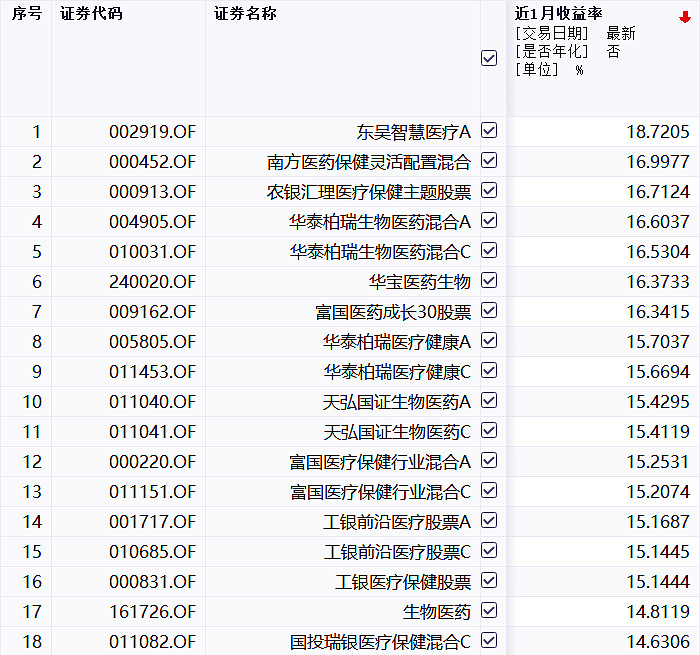The height and width of the screenshot is (655, 700).
Task: Select fund code 010031.OF
Action: (x=152, y=252)
